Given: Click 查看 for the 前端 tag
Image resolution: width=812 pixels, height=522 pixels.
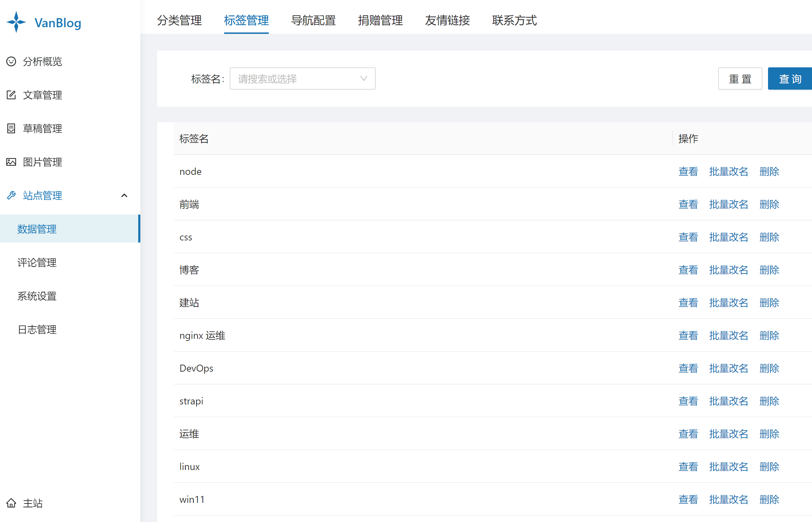Looking at the screenshot, I should [688, 204].
